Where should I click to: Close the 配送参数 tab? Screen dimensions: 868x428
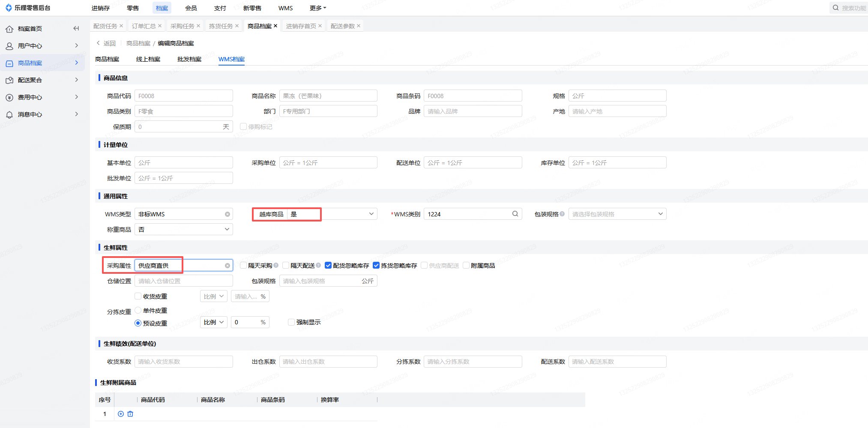[359, 26]
